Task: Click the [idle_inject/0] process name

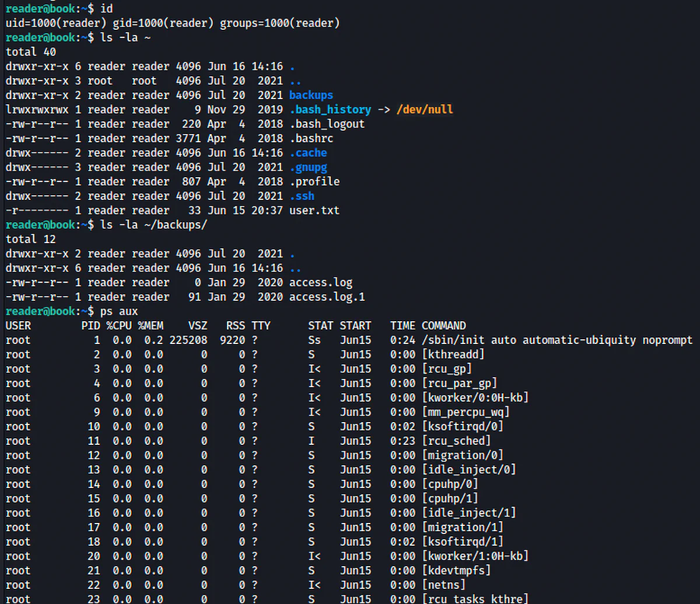Action: pos(469,469)
